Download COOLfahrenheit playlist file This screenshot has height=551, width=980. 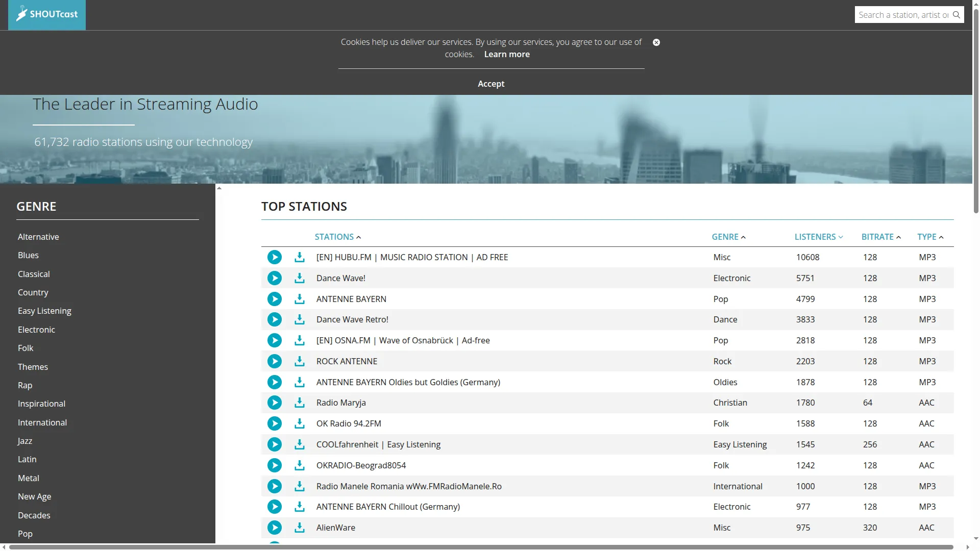click(300, 444)
